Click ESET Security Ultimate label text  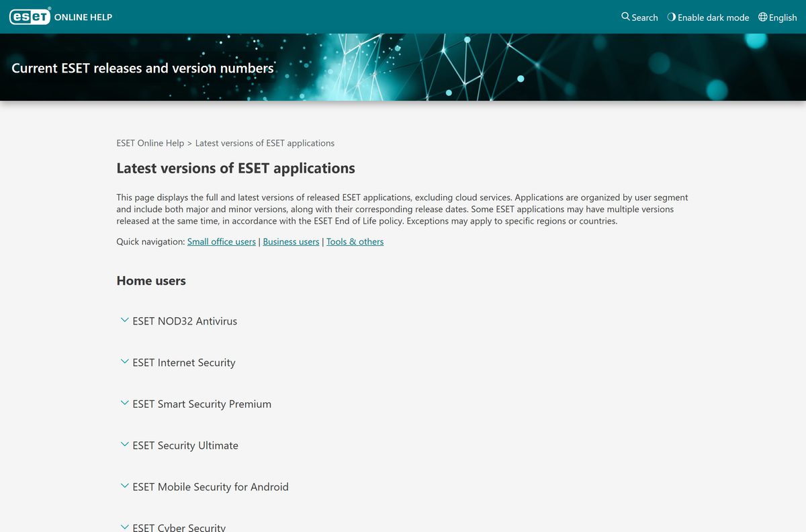185,445
